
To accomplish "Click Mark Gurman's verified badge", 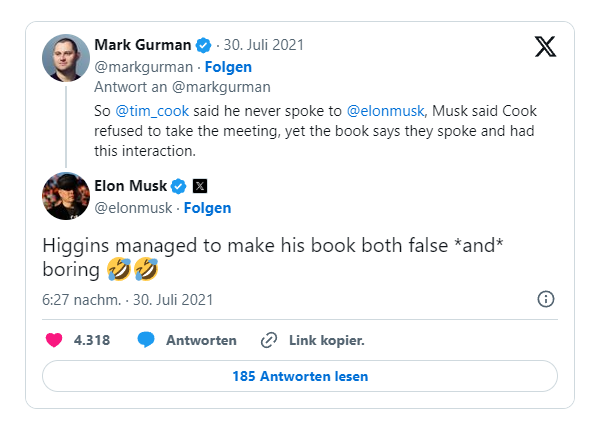I will [203, 45].
